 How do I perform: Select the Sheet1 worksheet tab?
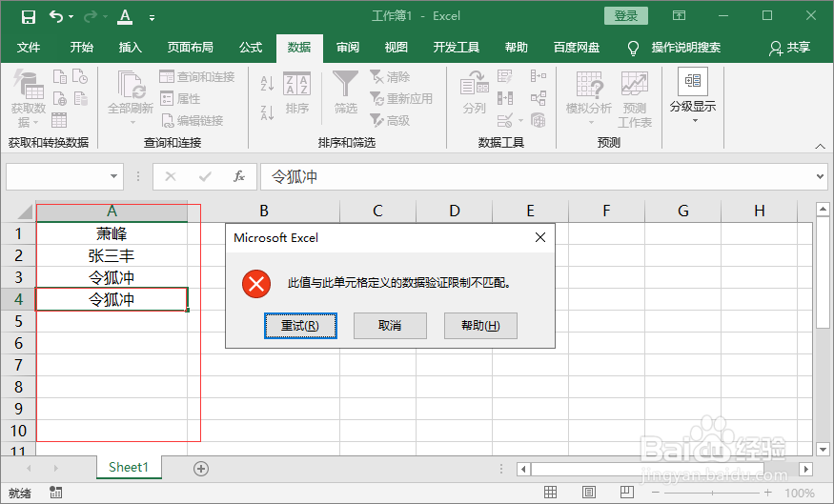click(129, 467)
